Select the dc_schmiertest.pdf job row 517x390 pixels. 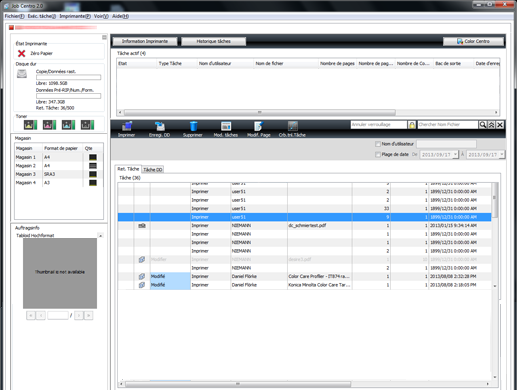click(304, 226)
